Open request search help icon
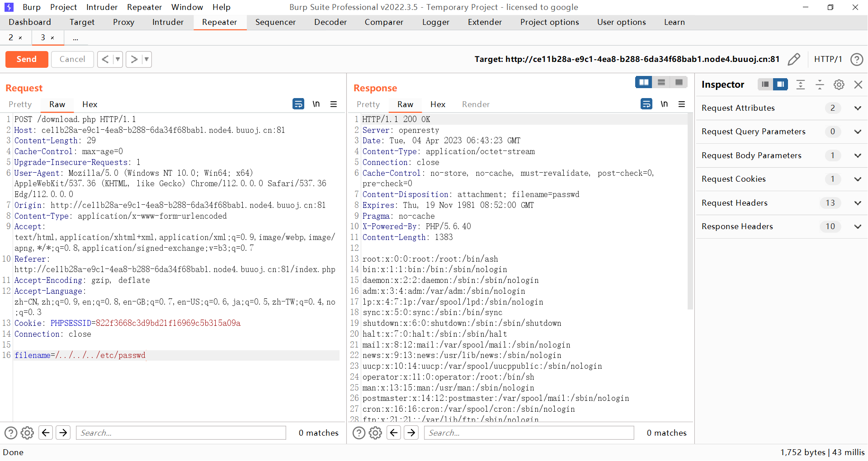Viewport: 868px width, 461px height. tap(11, 433)
